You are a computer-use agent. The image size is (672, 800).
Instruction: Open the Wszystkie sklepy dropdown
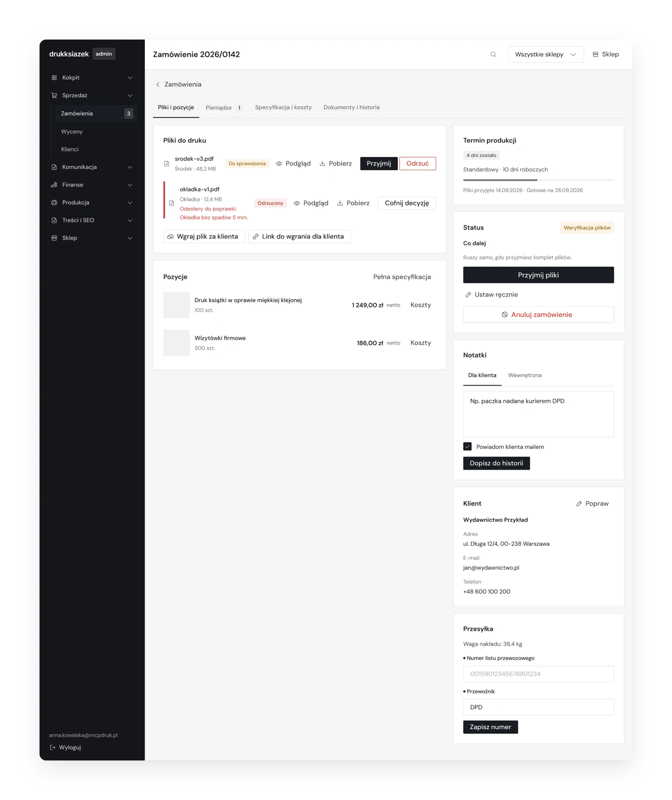[546, 54]
